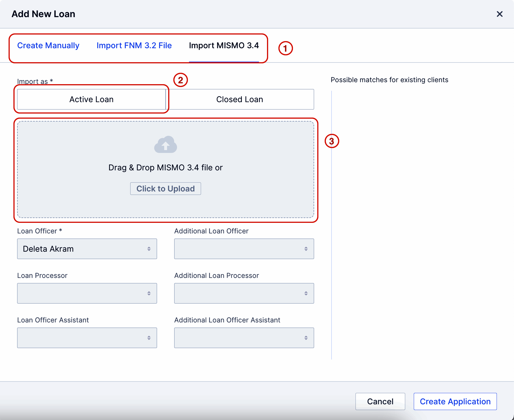Select Active Loan import option
The height and width of the screenshot is (420, 514).
[91, 99]
